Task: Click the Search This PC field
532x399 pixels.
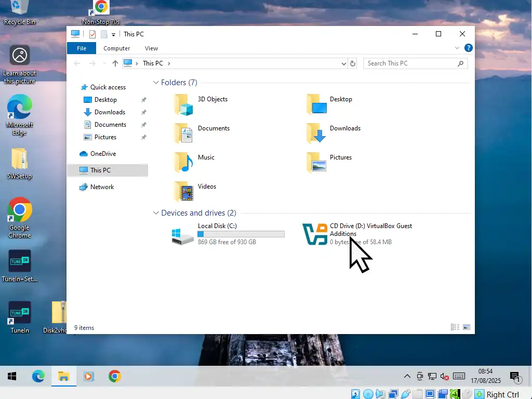Action: point(410,63)
